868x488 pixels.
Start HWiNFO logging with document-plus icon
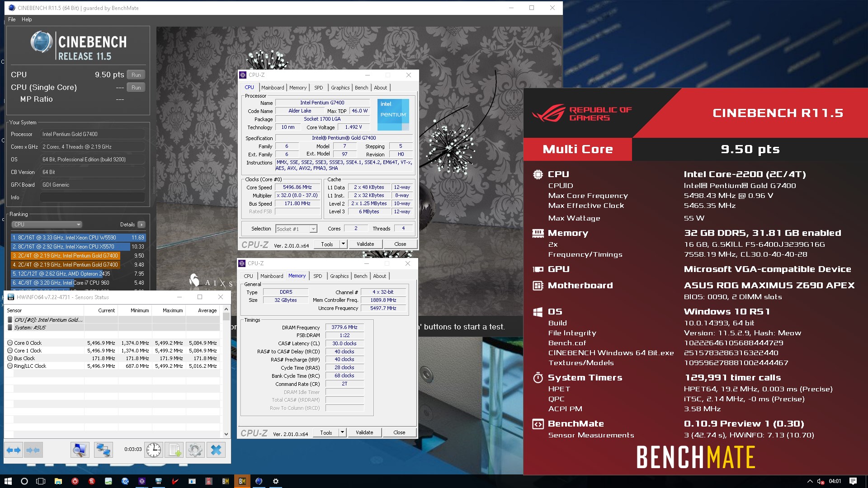coord(175,450)
